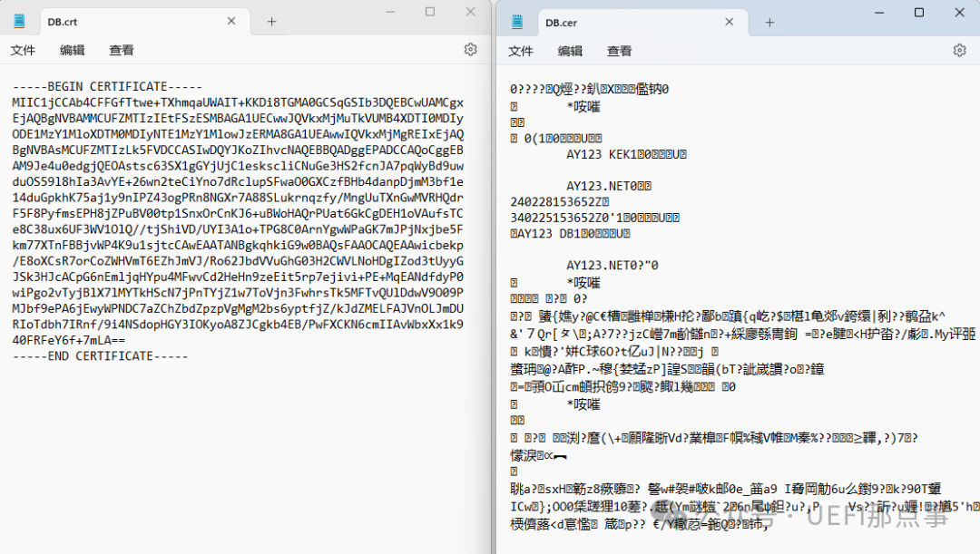Close the DB.crt tab
The image size is (980, 554).
tap(231, 21)
